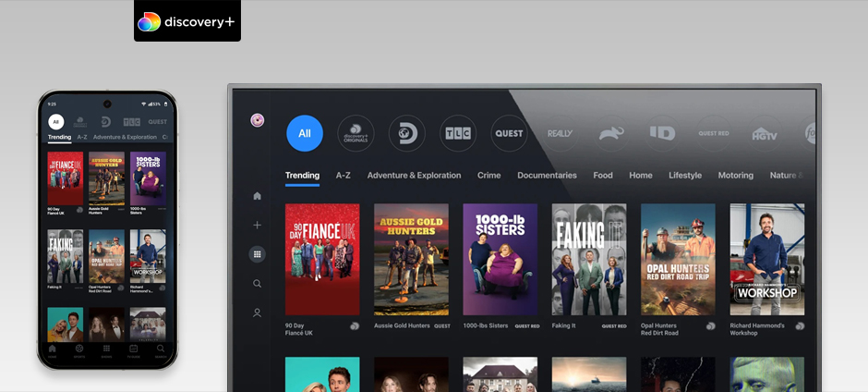Click 'Opal Hunters Red Dirt Road' title on TV
The width and height of the screenshot is (868, 392).
659,329
